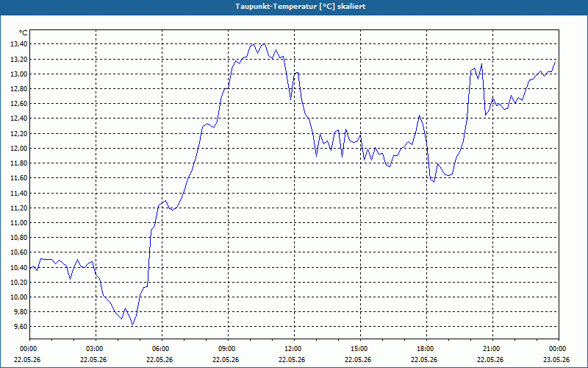The width and height of the screenshot is (588, 368).
Task: Select the 18:00 time label
Action: tap(426, 349)
